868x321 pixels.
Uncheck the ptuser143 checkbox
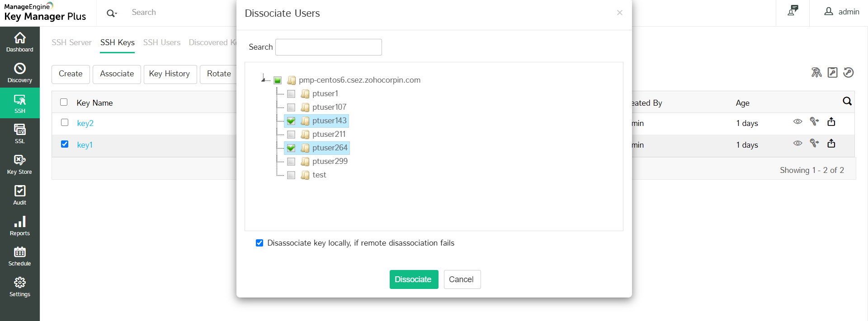pyautogui.click(x=291, y=121)
